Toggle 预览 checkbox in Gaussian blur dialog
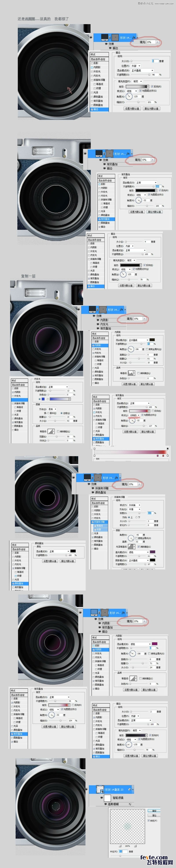 point(149,821)
